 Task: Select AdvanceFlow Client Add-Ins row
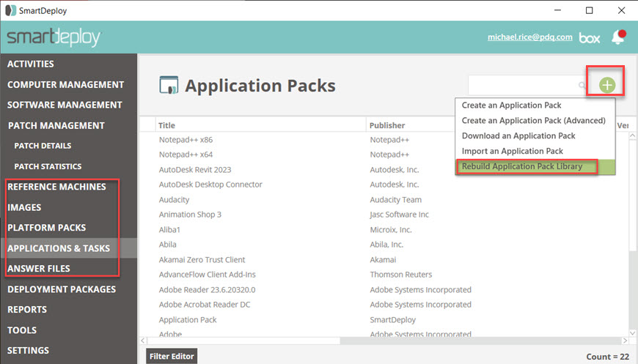tap(207, 275)
